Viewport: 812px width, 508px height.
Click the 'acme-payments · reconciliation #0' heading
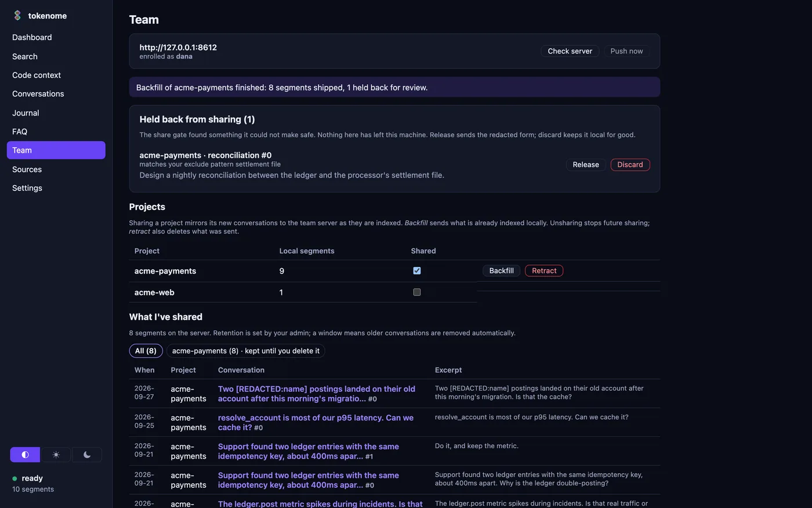(x=205, y=155)
